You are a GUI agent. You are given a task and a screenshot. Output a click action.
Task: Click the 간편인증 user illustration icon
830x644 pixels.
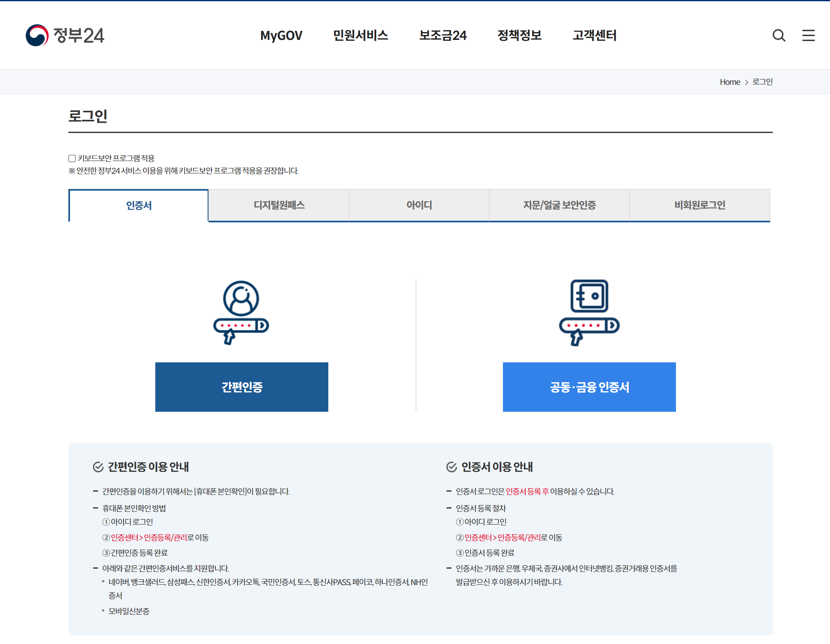click(241, 313)
